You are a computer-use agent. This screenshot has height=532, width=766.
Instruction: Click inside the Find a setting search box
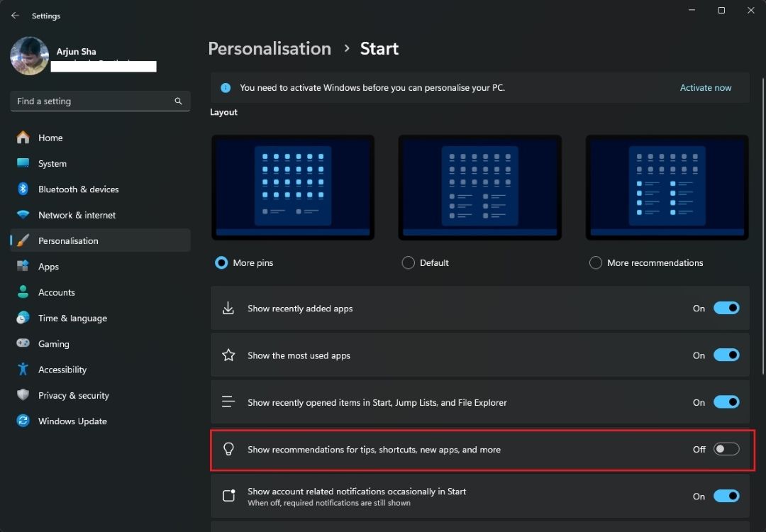(x=92, y=101)
